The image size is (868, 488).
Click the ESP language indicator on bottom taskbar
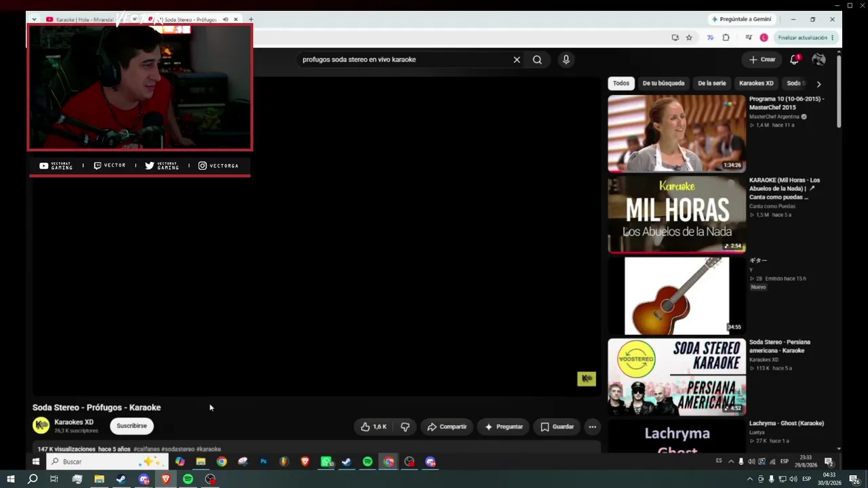point(806,479)
